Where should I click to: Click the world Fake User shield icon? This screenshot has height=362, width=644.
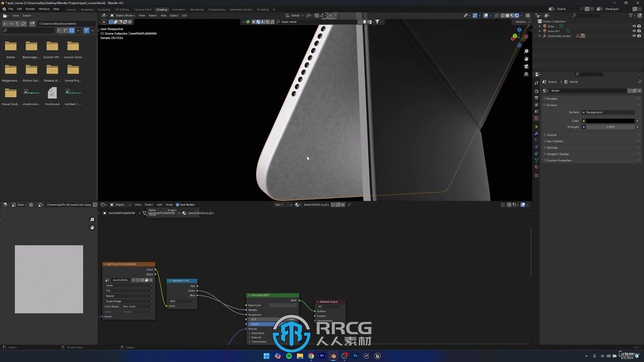tap(630, 90)
